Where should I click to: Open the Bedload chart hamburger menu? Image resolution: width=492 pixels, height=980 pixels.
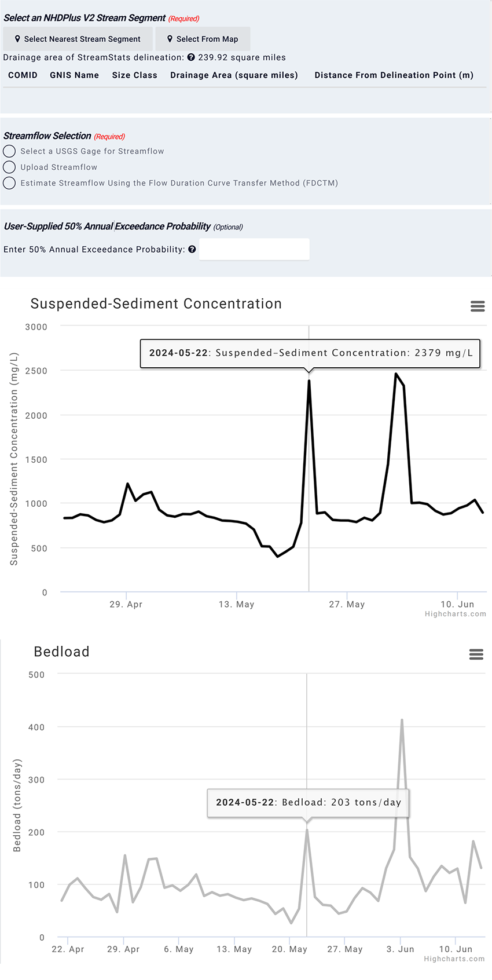pos(476,654)
